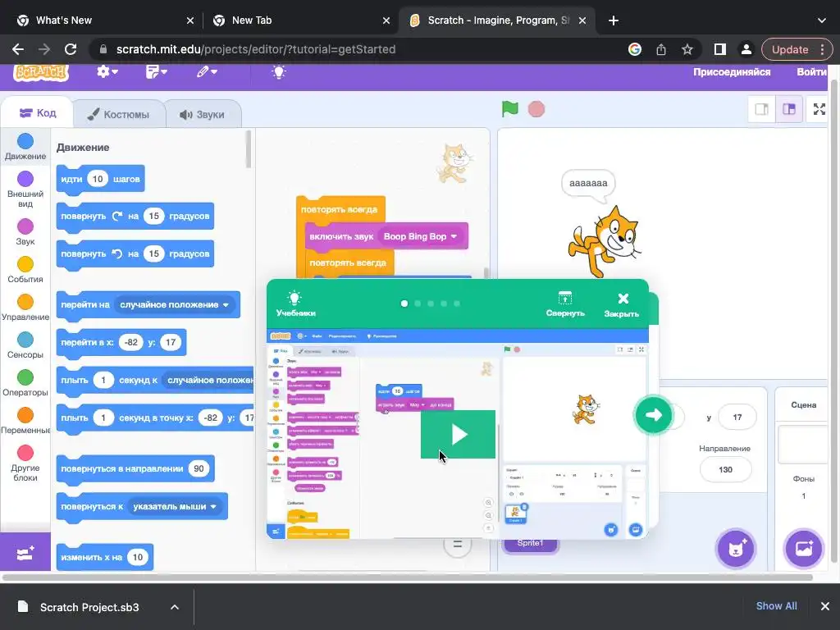Image resolution: width=840 pixels, height=630 pixels.
Task: Click the share page icon
Action: point(661,49)
